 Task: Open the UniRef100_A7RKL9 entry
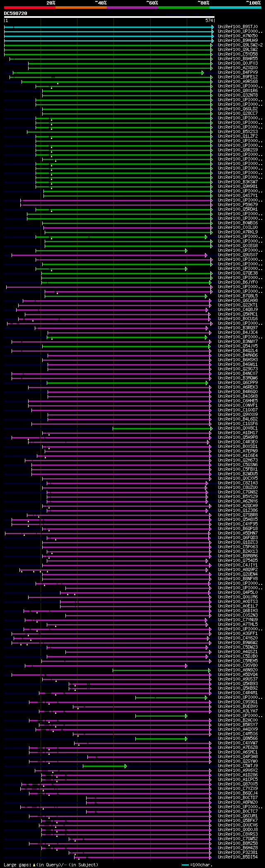click(238, 232)
